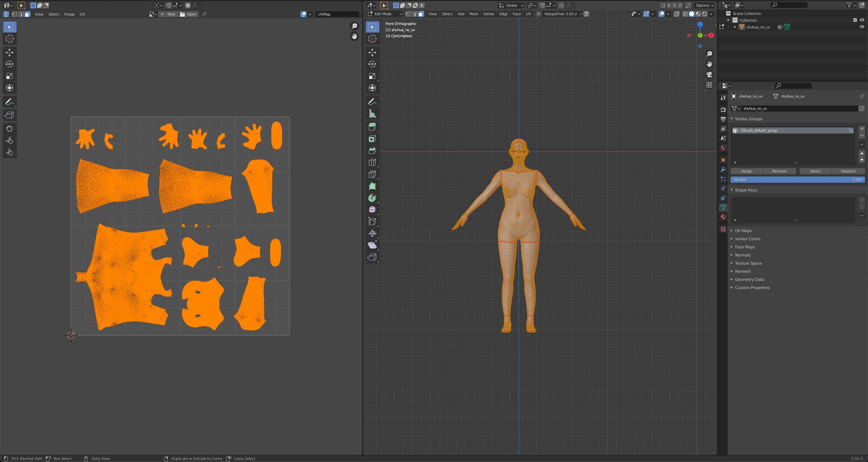The width and height of the screenshot is (868, 462).
Task: Open the Texture properties checker tab
Action: pos(723,229)
